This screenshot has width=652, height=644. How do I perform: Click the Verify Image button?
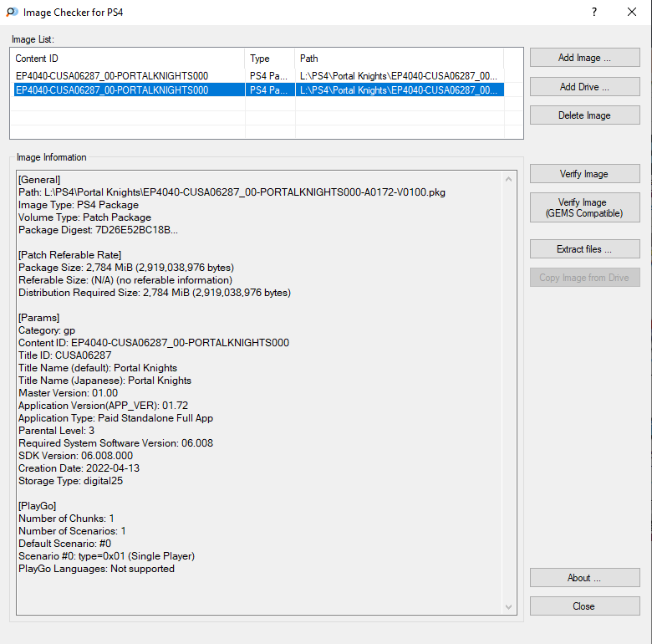(x=584, y=173)
